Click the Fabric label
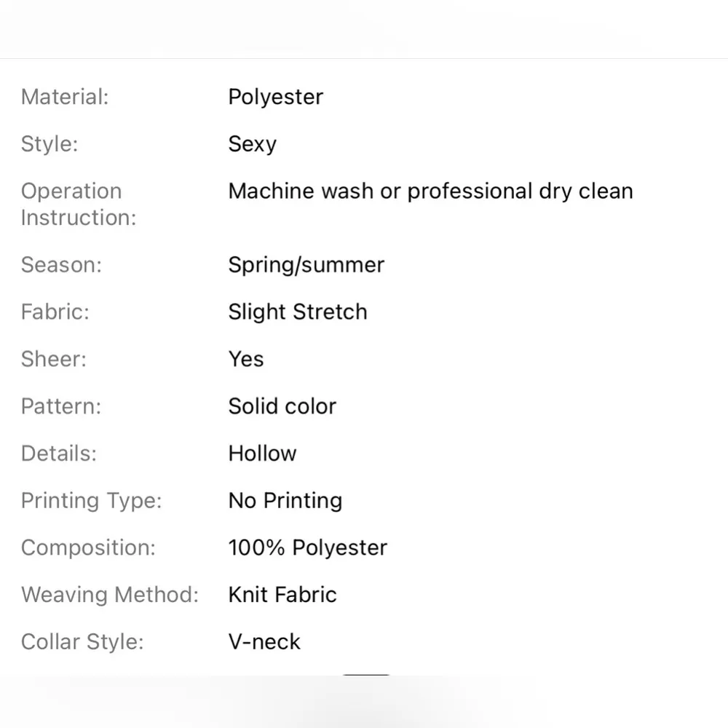Screen dimensions: 728x728 (55, 312)
